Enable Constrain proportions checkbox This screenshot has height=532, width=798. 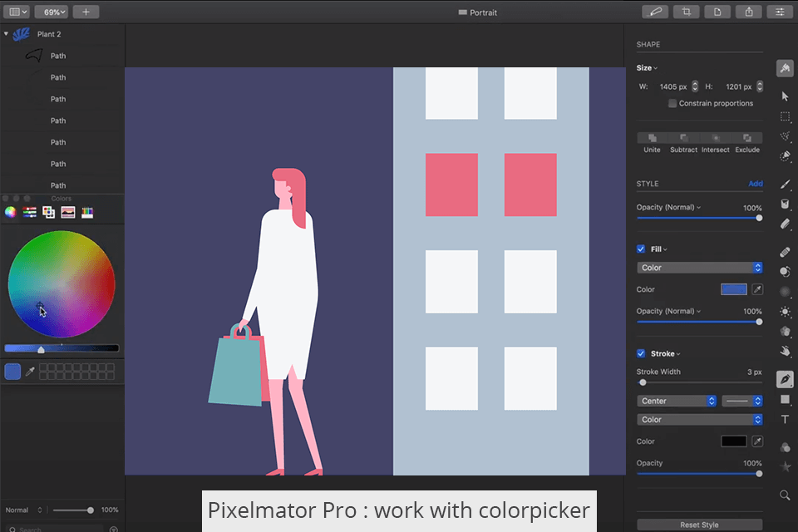click(672, 103)
